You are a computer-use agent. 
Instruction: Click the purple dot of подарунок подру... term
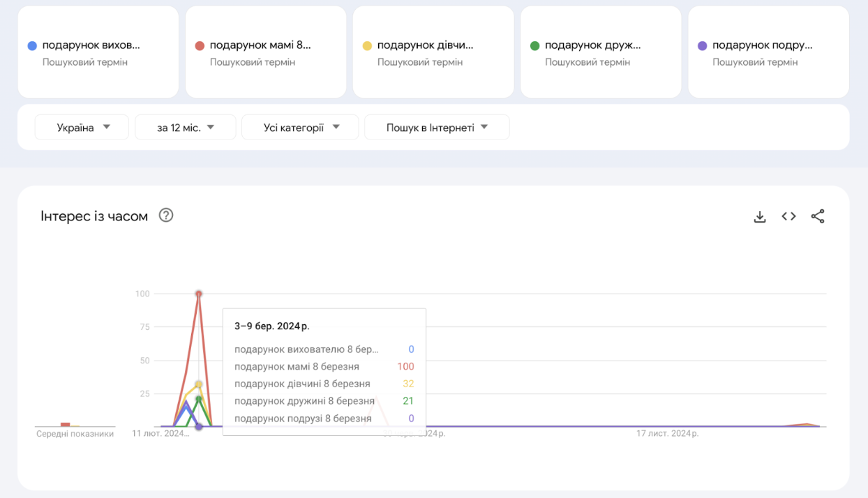pyautogui.click(x=702, y=46)
